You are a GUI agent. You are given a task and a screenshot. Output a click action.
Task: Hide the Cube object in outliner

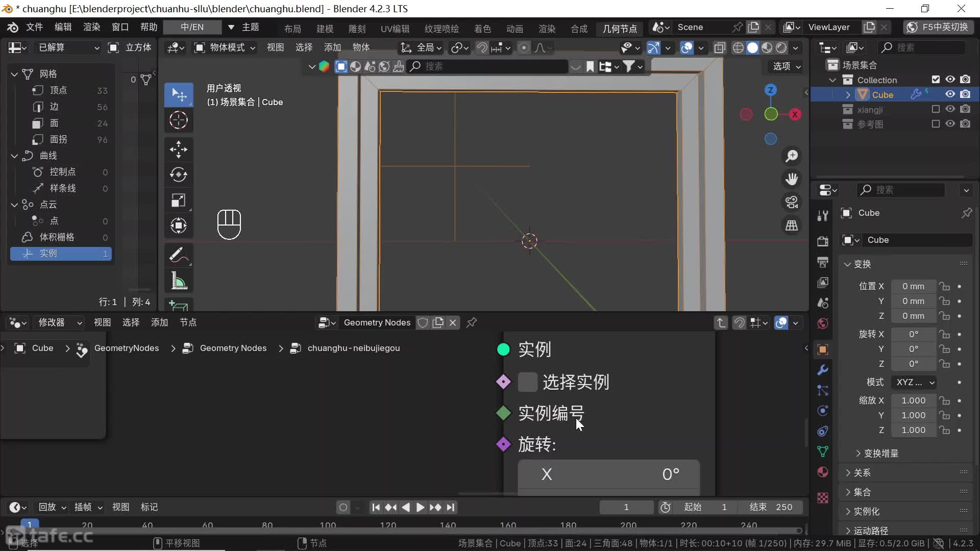pos(950,94)
